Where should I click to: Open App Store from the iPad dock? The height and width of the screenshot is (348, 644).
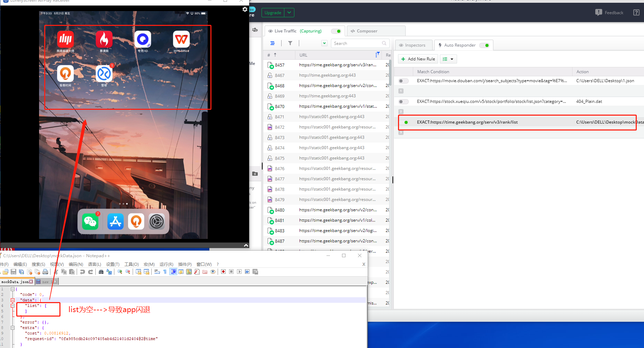coord(115,221)
